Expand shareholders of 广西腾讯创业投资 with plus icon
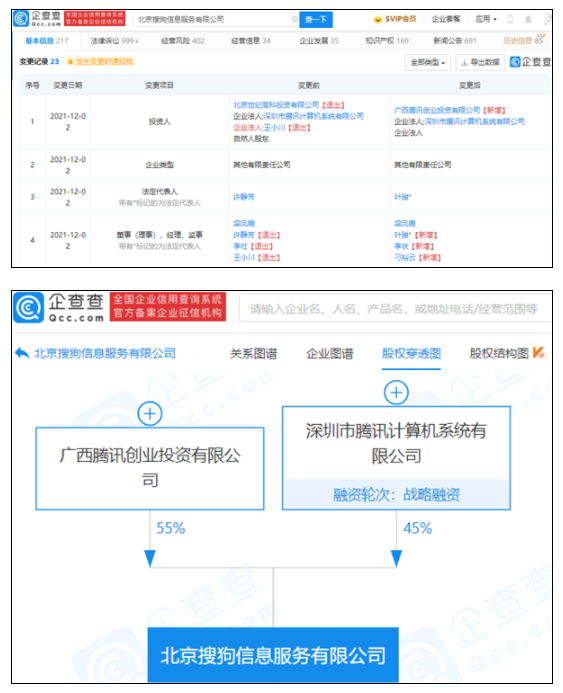The image size is (563, 693). click(x=150, y=414)
